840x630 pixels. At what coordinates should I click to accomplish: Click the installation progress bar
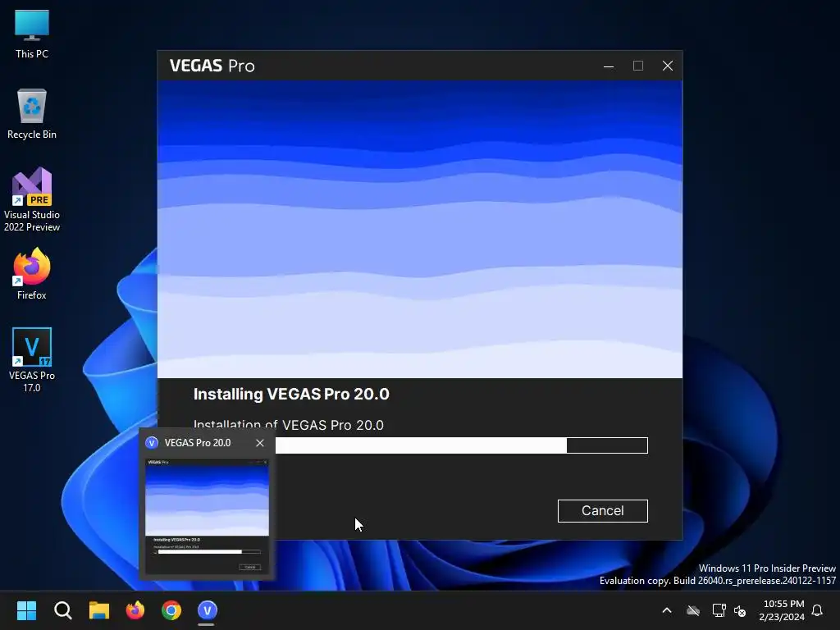click(x=461, y=445)
